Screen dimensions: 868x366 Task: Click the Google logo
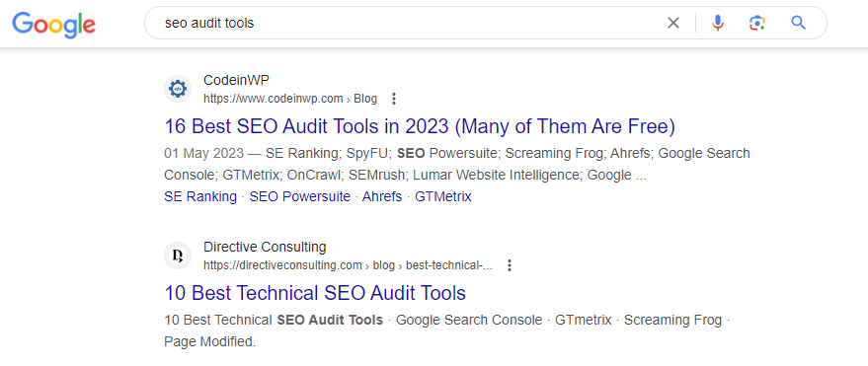click(x=53, y=24)
